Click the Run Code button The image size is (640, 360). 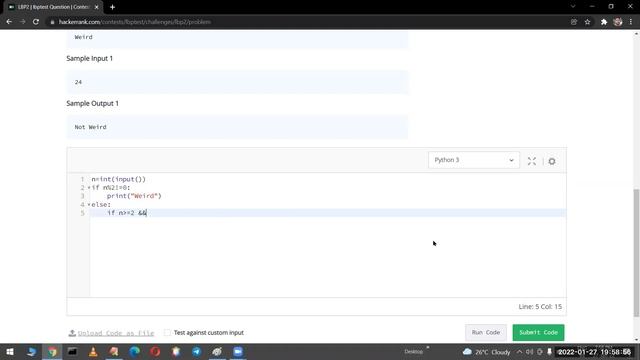point(486,332)
